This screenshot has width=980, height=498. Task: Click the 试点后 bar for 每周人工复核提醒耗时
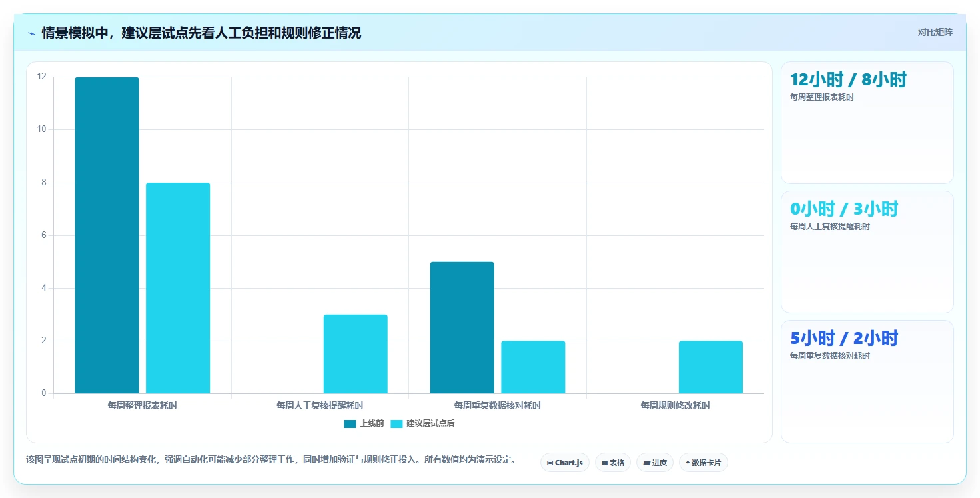click(355, 354)
